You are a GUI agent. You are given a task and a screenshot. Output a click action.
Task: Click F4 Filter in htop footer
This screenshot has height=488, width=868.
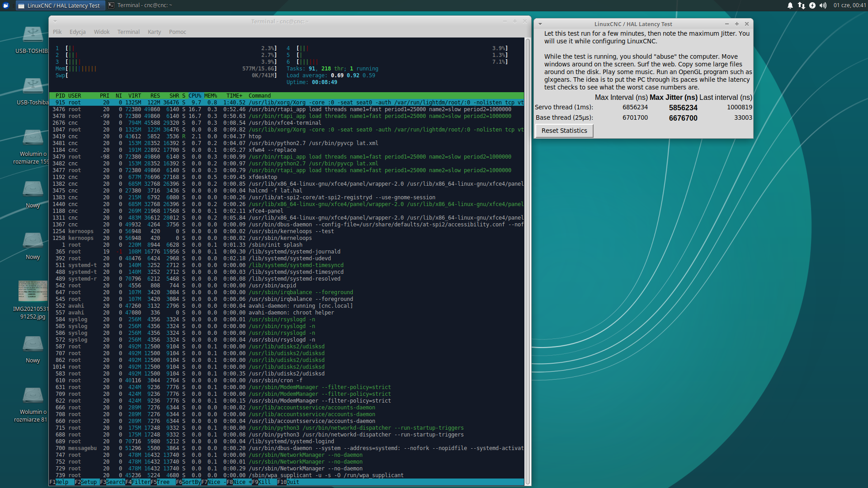click(x=138, y=482)
